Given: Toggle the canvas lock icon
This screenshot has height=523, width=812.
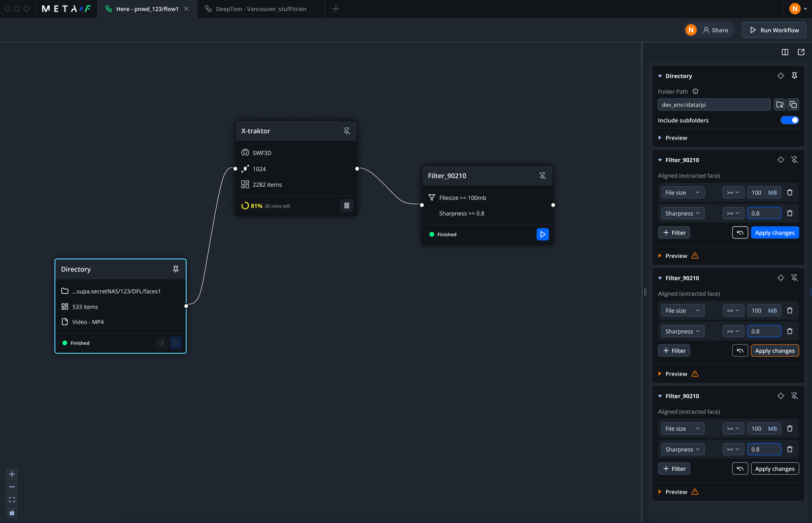Looking at the screenshot, I should coord(12,512).
